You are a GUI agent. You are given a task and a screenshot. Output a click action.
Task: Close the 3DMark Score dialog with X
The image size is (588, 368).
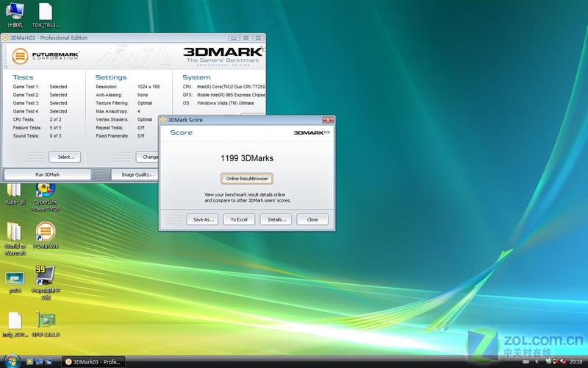tap(328, 120)
